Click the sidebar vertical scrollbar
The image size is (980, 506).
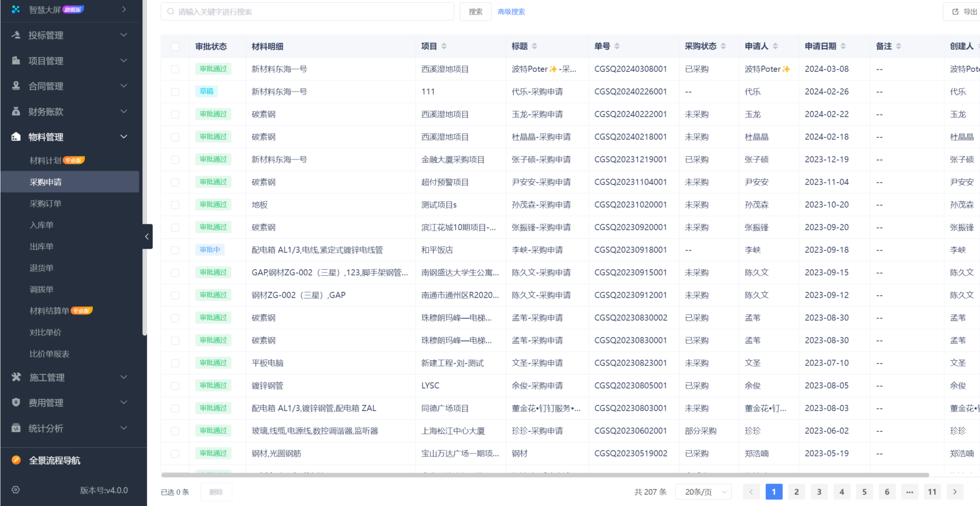(144, 167)
